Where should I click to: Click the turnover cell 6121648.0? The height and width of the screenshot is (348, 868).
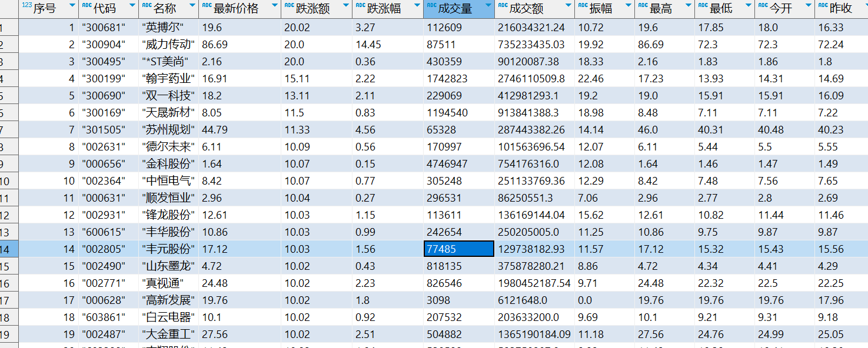pyautogui.click(x=534, y=300)
